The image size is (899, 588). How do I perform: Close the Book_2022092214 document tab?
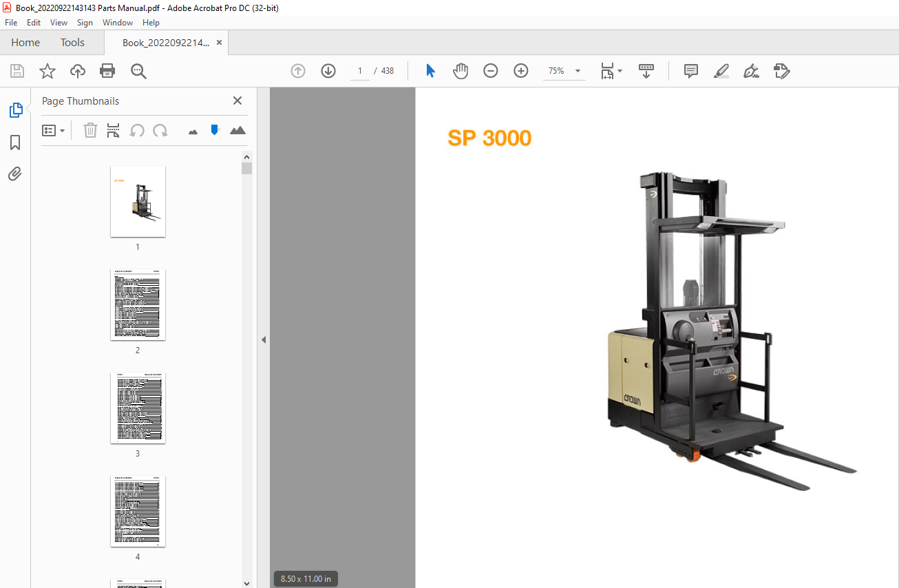(x=219, y=43)
